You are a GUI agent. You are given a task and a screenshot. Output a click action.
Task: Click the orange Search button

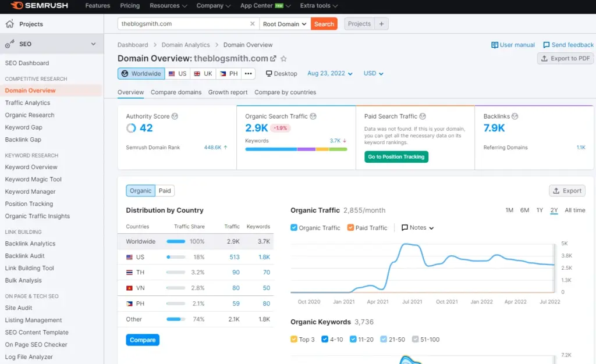coord(324,24)
